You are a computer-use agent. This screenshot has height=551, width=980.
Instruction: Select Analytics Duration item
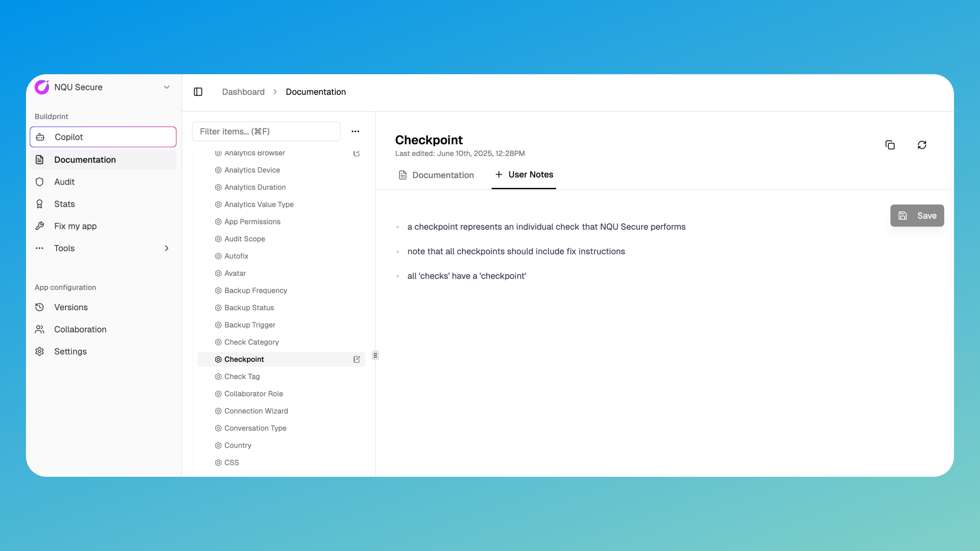(281, 187)
